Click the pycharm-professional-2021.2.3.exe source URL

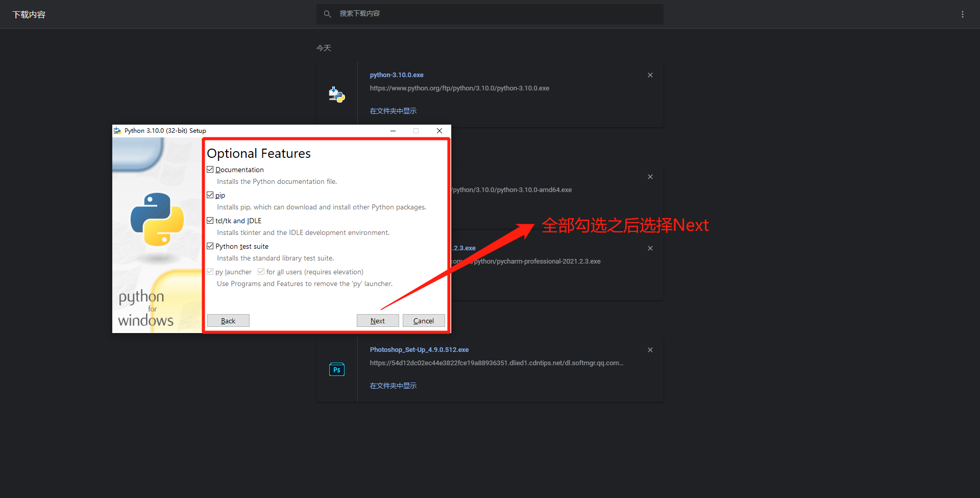526,262
